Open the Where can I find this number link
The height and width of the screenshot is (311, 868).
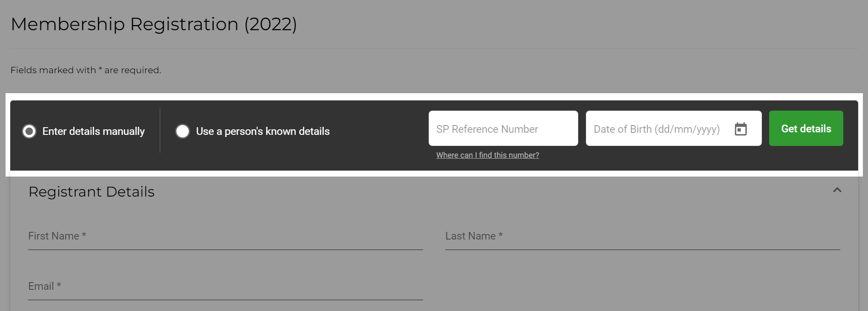coord(487,155)
